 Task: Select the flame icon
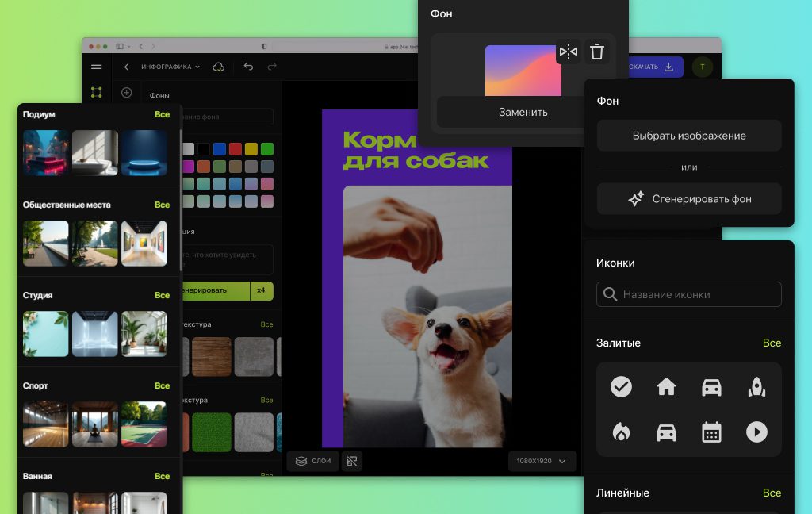[x=621, y=432]
